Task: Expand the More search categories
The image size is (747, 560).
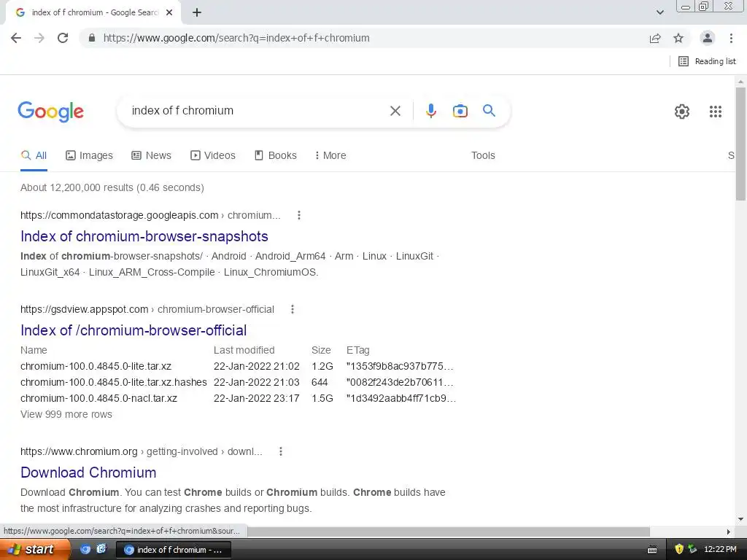Action: (330, 155)
